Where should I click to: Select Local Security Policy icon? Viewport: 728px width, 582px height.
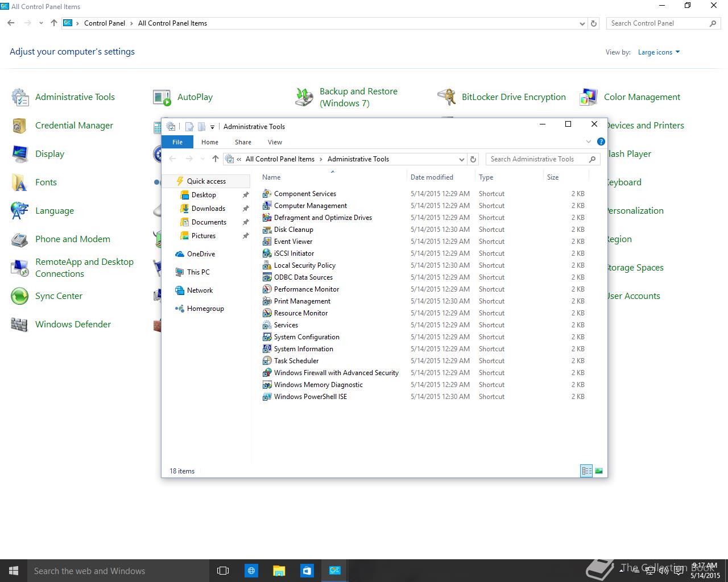point(267,265)
